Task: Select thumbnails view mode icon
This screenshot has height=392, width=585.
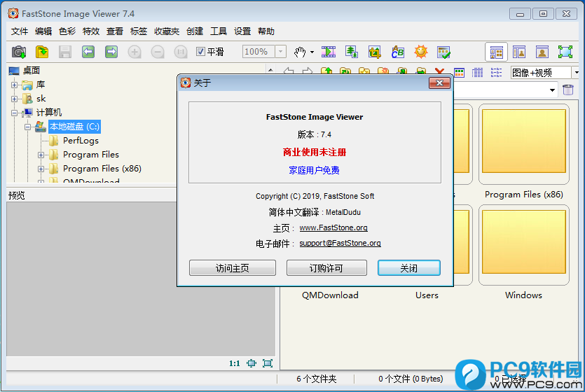Action: pyautogui.click(x=459, y=72)
